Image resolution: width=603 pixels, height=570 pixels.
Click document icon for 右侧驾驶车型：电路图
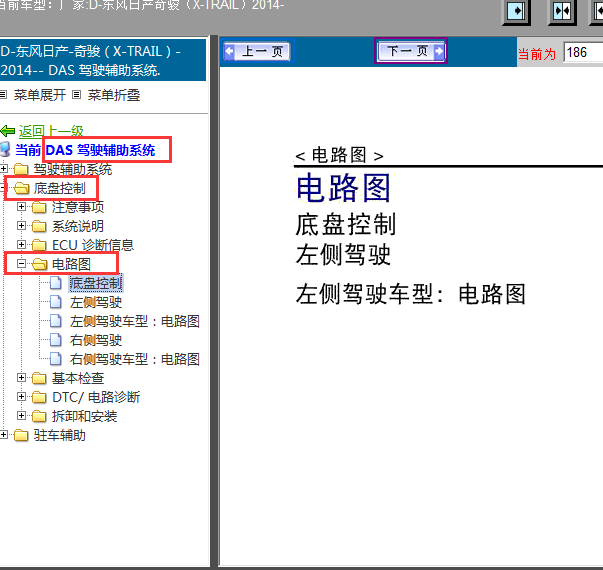tap(56, 358)
